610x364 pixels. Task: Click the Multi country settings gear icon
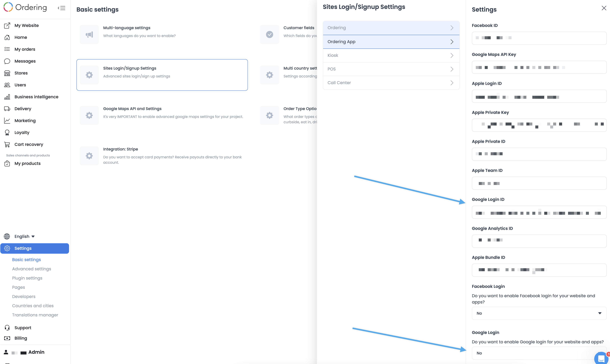coord(270,75)
